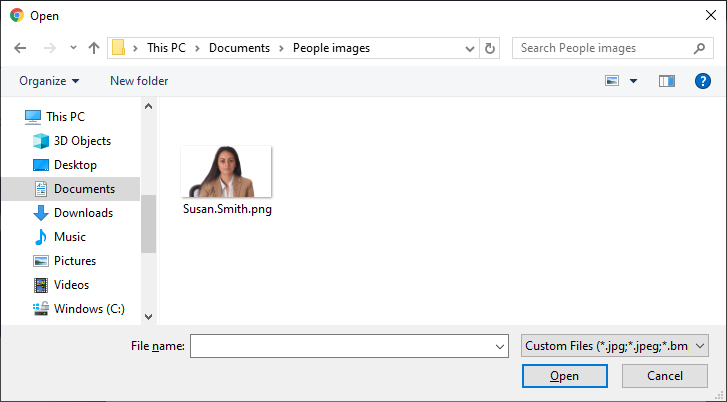Open the Help question mark icon
Screen dimensions: 727x402
pyautogui.click(x=702, y=81)
